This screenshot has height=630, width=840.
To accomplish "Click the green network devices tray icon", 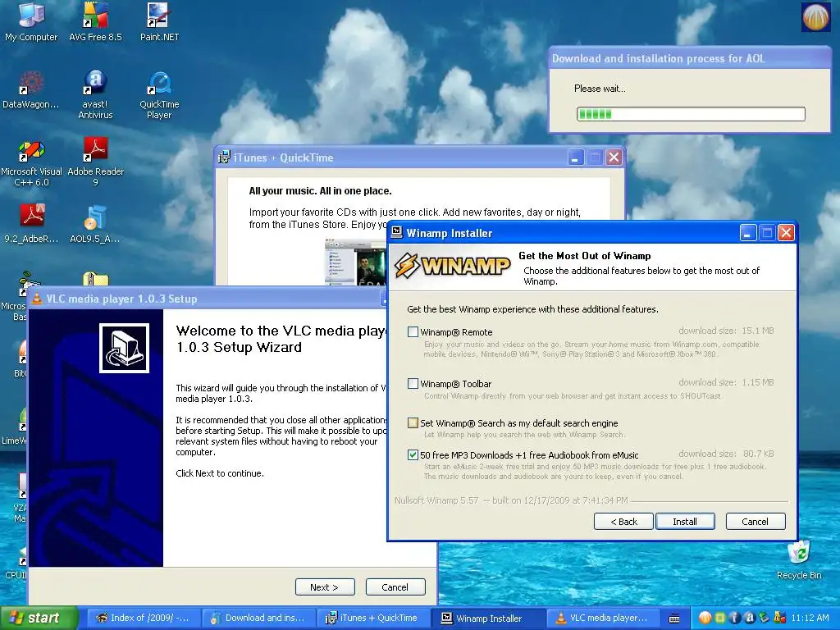I will (765, 618).
